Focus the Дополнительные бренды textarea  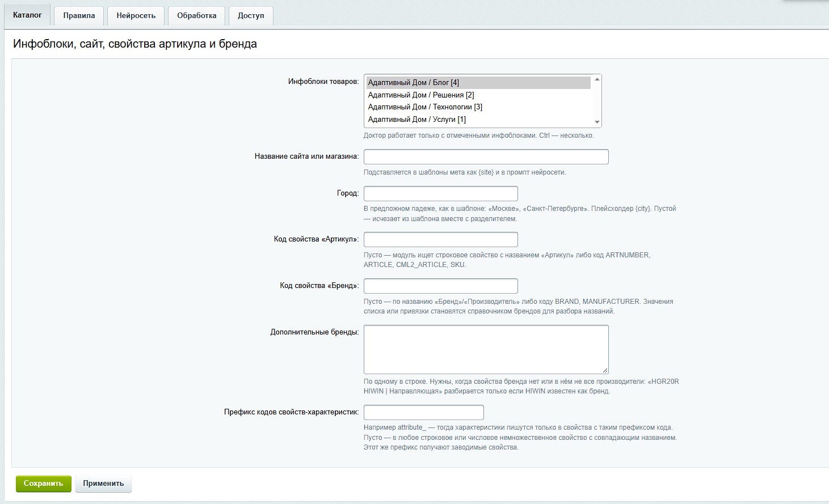pos(486,349)
